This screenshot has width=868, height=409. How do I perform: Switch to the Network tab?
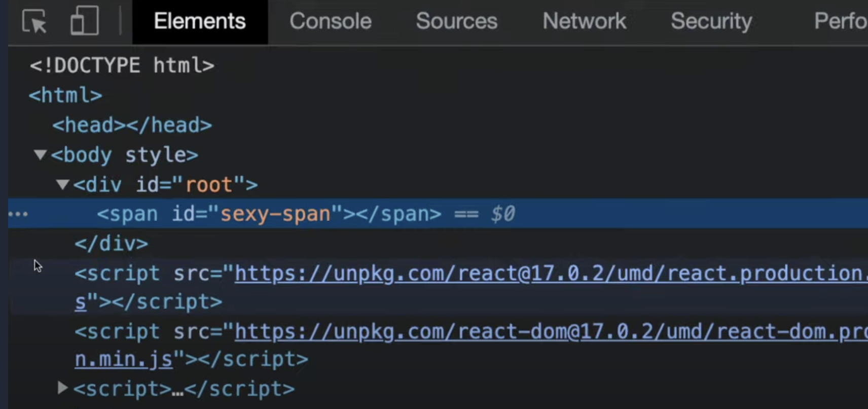point(584,21)
